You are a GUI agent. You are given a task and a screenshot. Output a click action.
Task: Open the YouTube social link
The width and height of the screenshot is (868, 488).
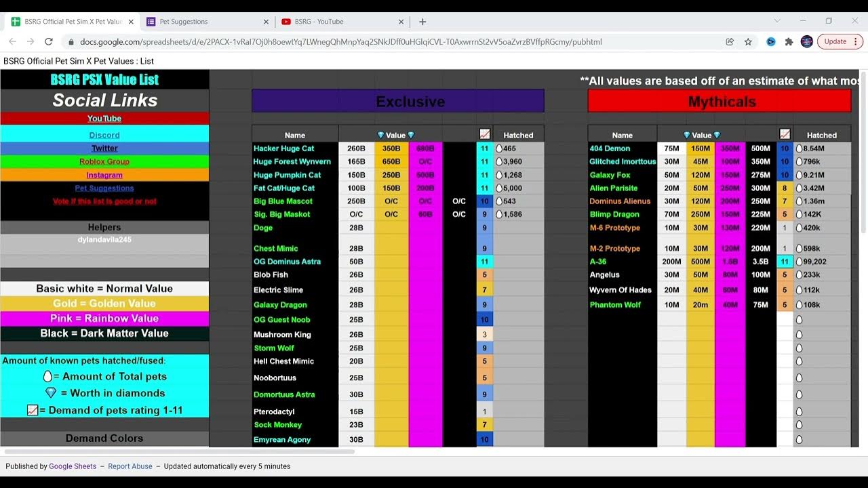coord(104,119)
